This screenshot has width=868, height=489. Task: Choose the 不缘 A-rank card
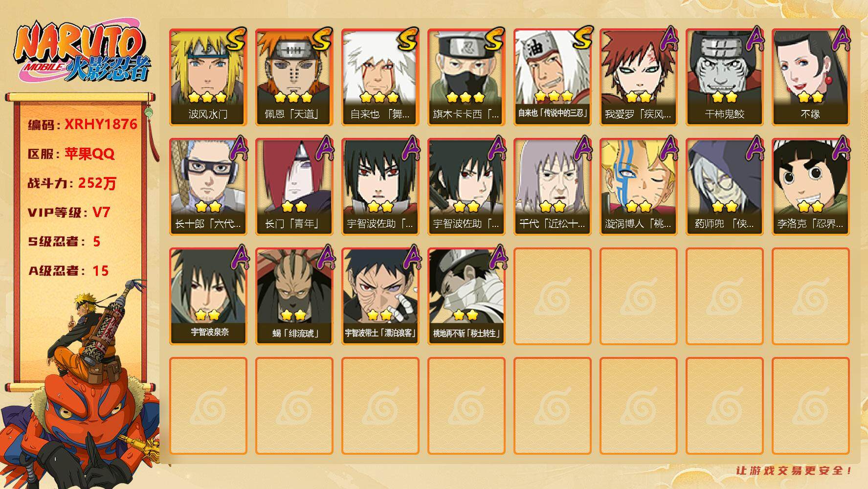(811, 77)
